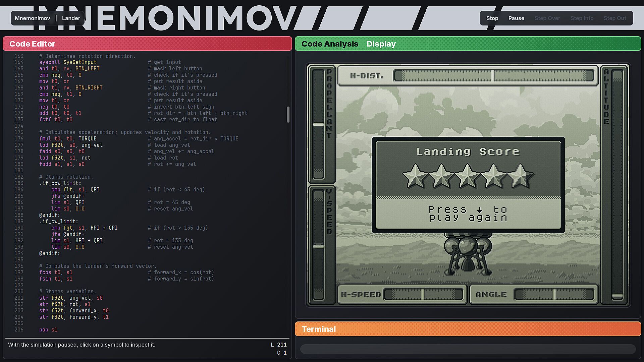Click the first landing score star
Viewport: 644px width, 362px height.
(415, 176)
